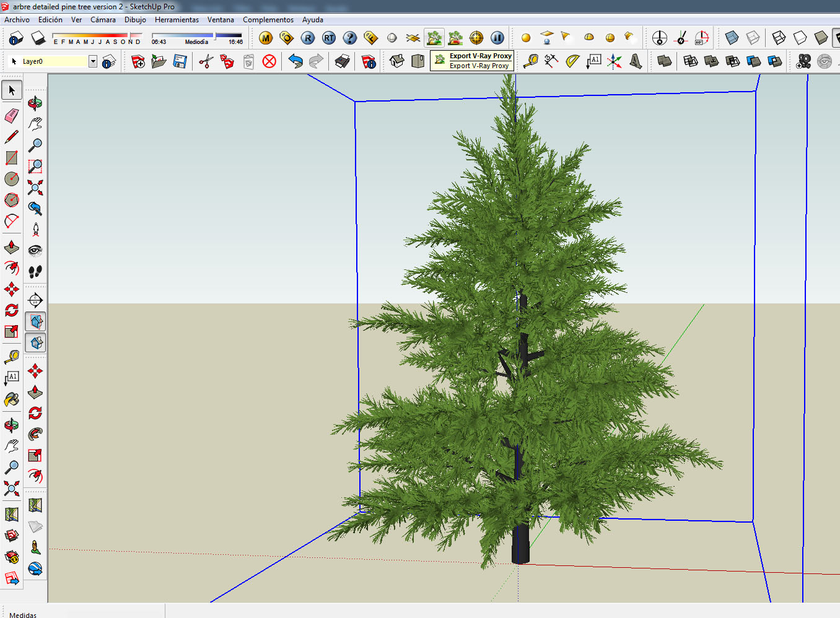
Task: Click the Import V-Ray Proxy icon
Action: (455, 38)
